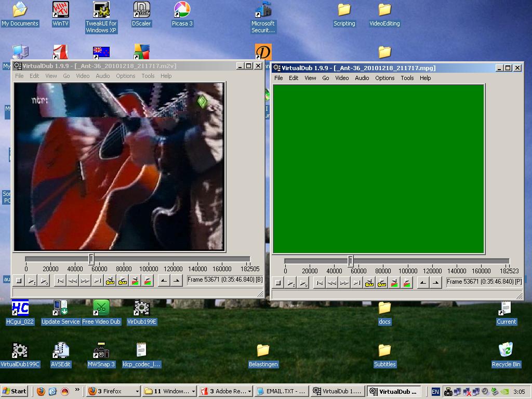
Task: Scan to previous scene in right VirtualDub window
Action: point(395,283)
